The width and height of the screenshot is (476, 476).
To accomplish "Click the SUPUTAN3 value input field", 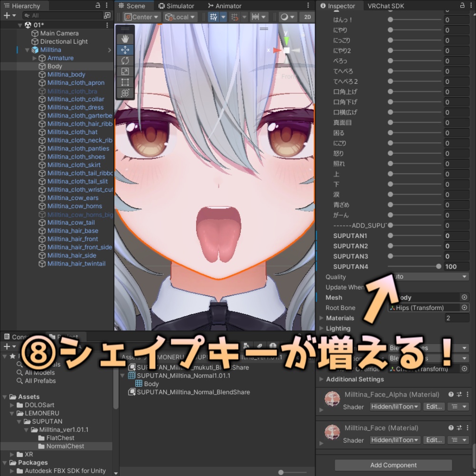I will 457,256.
